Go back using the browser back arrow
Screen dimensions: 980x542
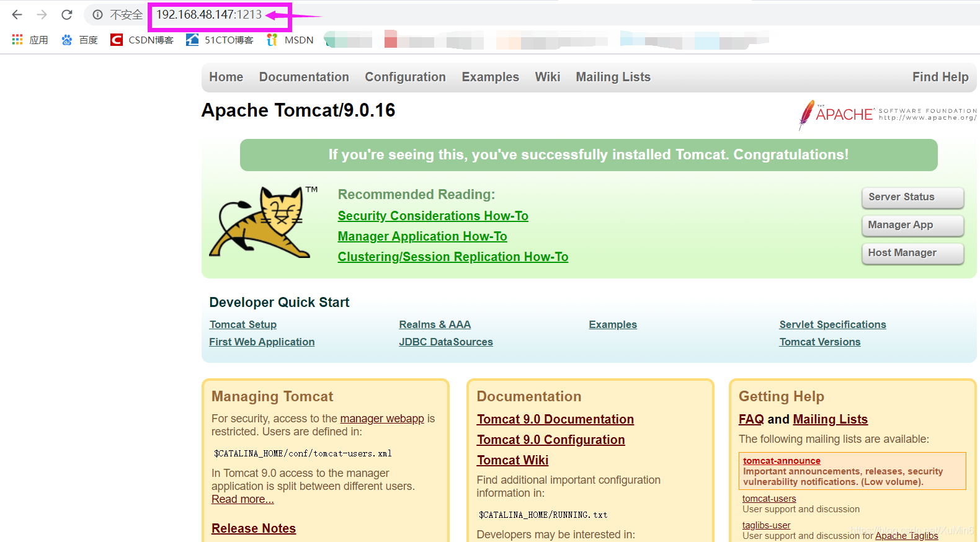17,14
